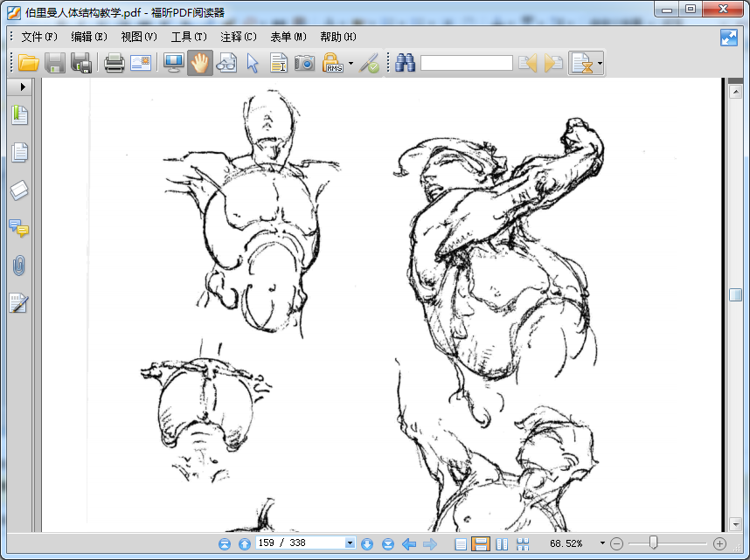
Task: Go to previous search result arrow
Action: [x=528, y=63]
